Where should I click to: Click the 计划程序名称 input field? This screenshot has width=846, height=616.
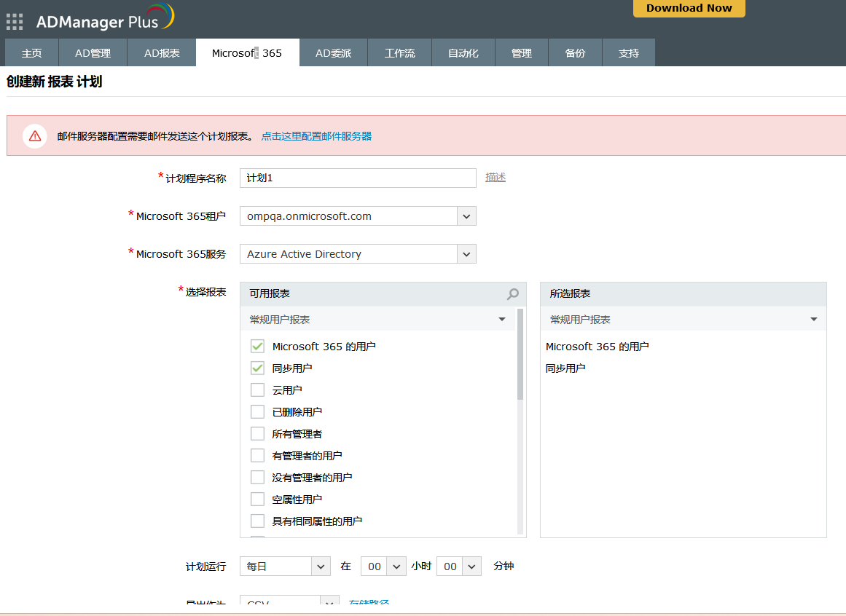[358, 178]
